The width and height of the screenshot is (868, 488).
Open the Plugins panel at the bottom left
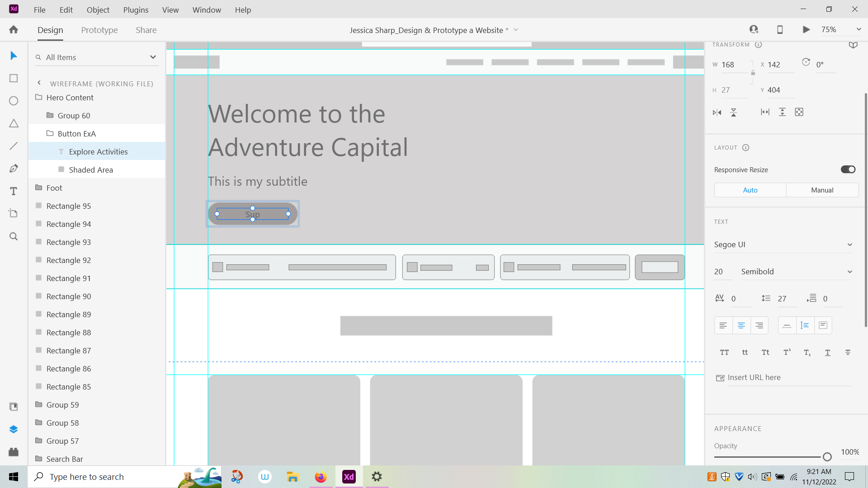(x=13, y=452)
